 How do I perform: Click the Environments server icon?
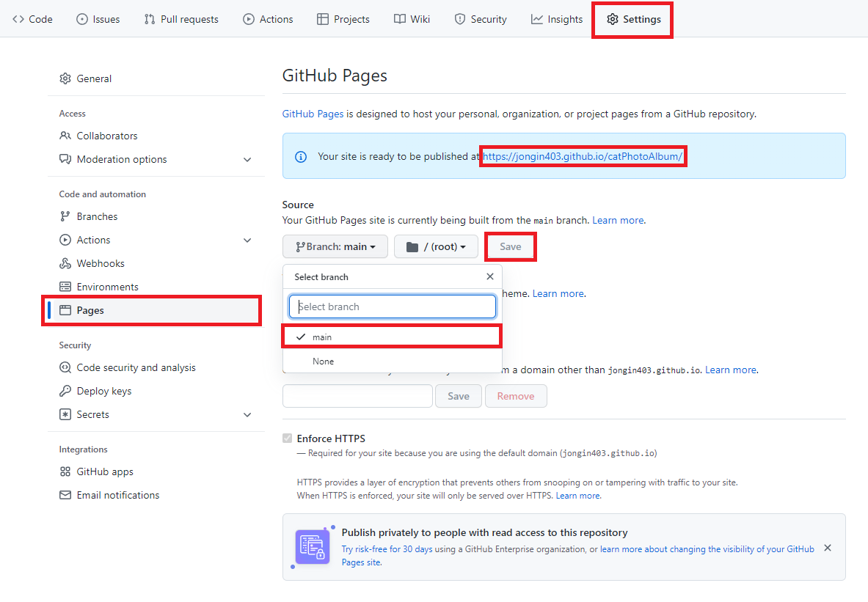(x=65, y=287)
